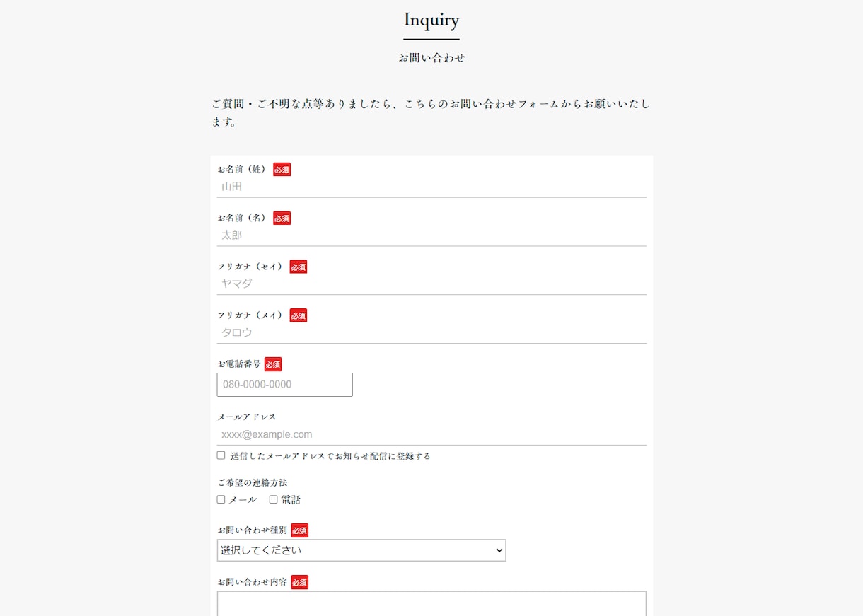Click the 必須 badge beside お名前（姓）
863x616 pixels.
point(282,170)
